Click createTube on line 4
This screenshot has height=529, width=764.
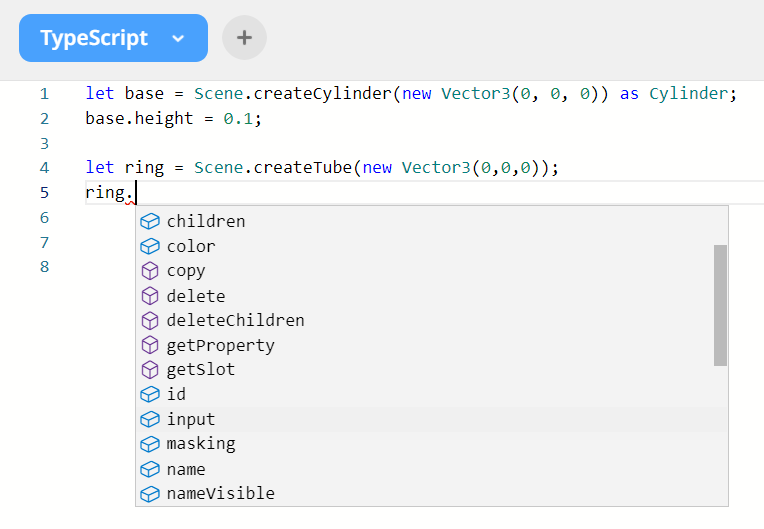click(303, 168)
